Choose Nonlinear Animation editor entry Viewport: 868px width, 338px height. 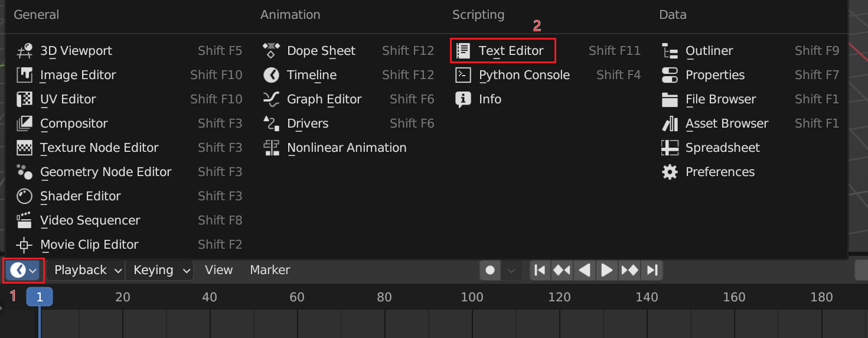346,148
